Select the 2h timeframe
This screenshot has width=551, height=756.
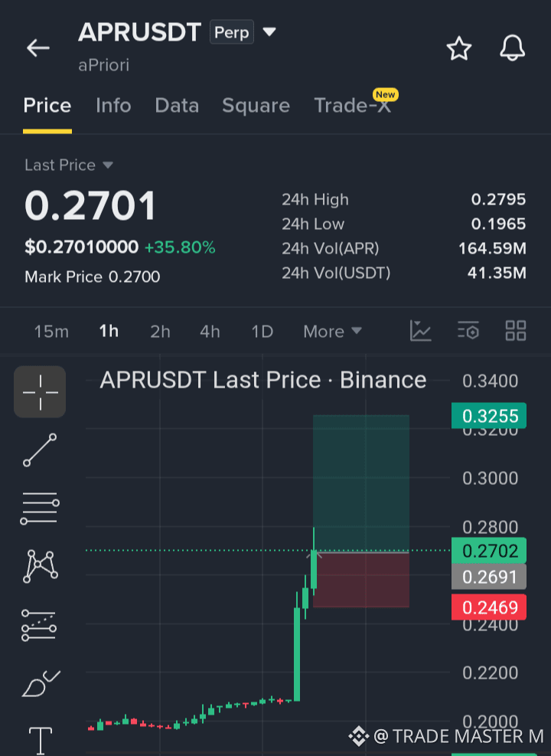point(160,332)
